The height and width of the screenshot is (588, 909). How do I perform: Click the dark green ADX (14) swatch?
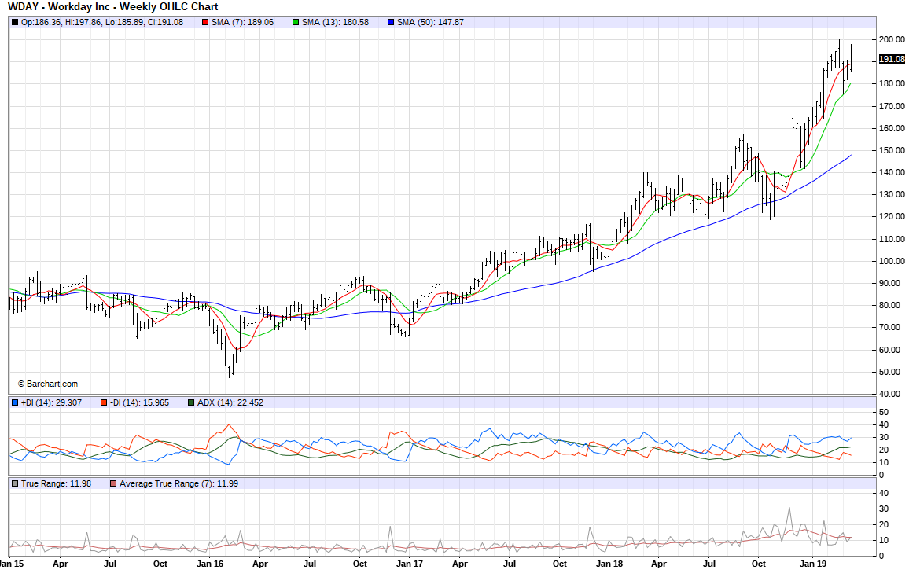(191, 402)
